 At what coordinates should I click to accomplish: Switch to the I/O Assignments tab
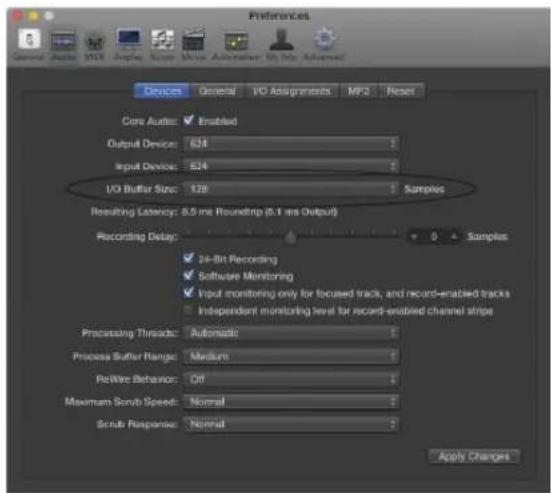point(292,91)
